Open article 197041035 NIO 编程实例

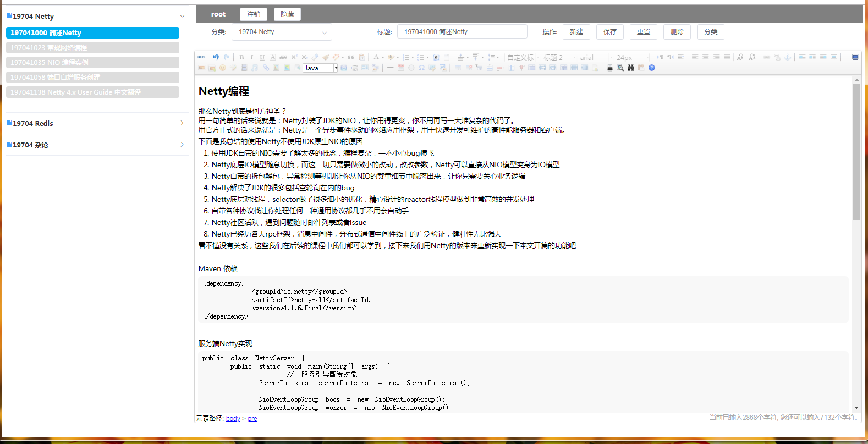coord(92,62)
